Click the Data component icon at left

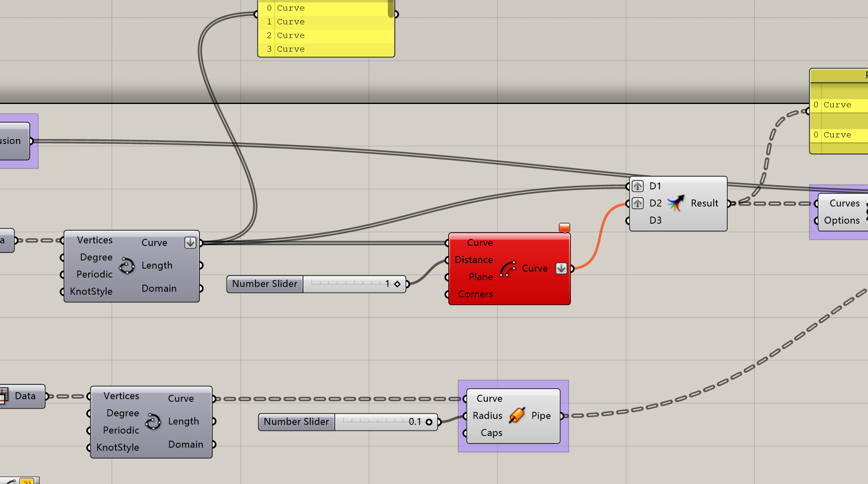pos(4,396)
